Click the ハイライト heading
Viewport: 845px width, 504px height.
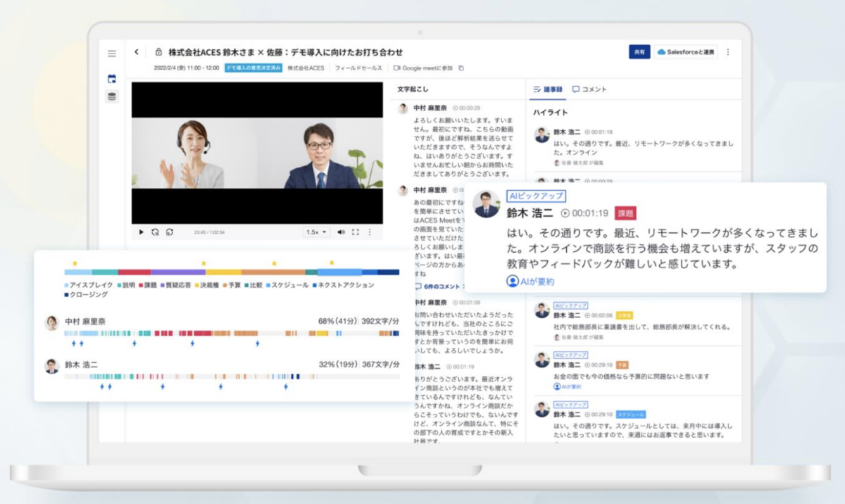click(x=551, y=113)
